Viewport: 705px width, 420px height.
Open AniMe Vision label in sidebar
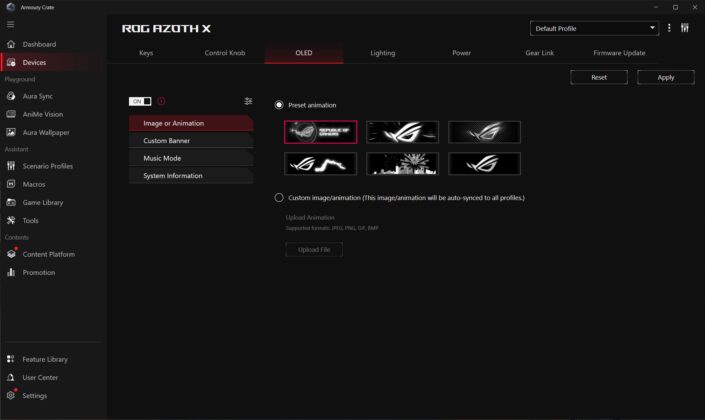pyautogui.click(x=43, y=114)
